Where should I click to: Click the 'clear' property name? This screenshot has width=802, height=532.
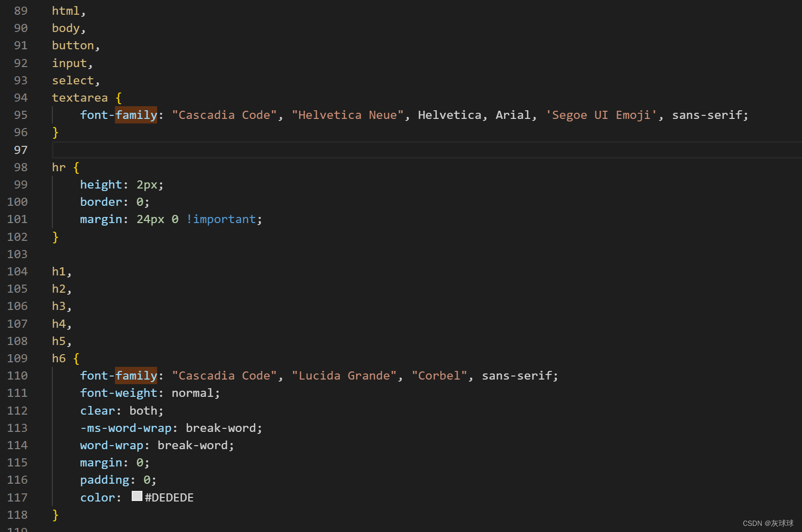pos(98,411)
